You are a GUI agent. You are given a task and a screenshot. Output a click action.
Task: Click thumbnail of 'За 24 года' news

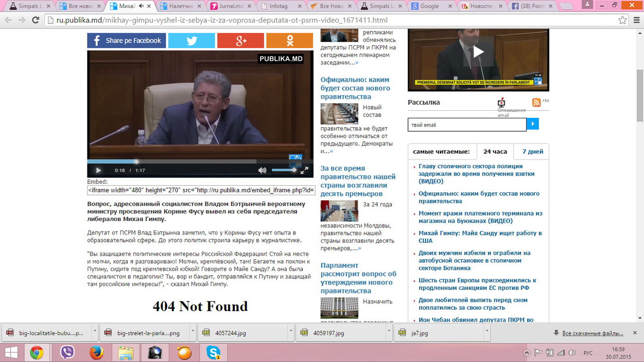click(x=339, y=211)
